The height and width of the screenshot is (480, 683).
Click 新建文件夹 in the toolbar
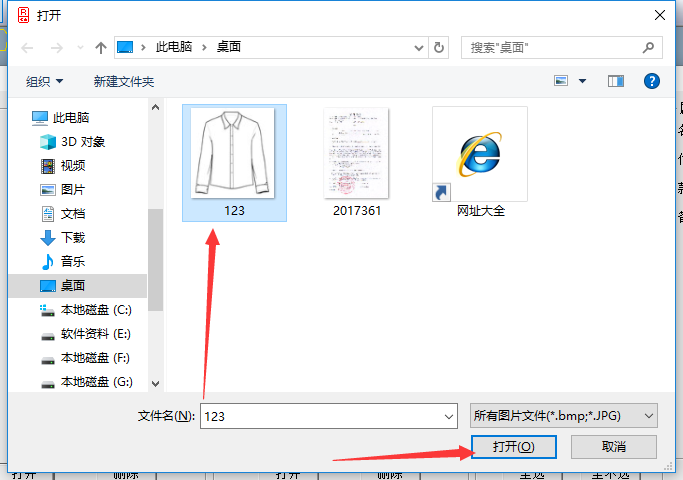pos(124,81)
